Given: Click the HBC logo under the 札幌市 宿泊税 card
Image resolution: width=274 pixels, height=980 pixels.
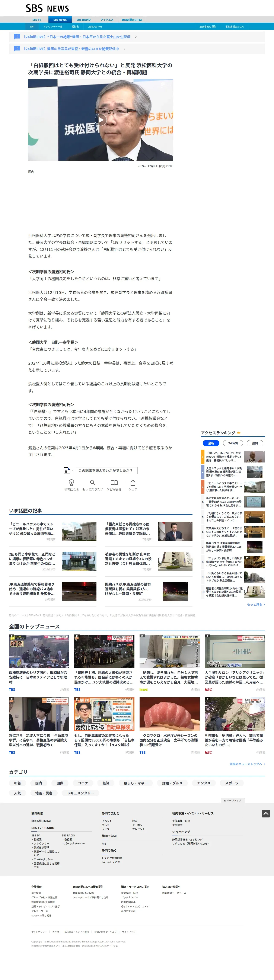Looking at the screenshot, I should coord(208,752).
